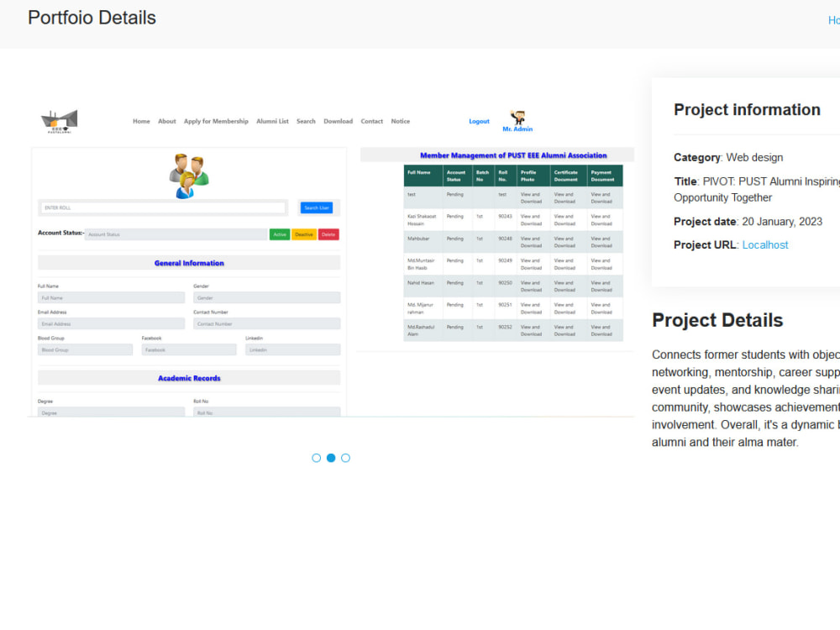Select the second carousel slide dot
This screenshot has height=630, width=840.
coord(331,458)
